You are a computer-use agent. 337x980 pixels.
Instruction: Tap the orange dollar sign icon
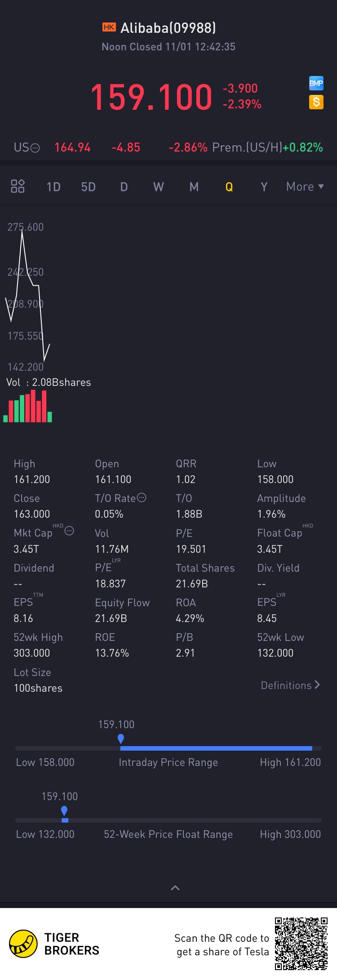316,102
